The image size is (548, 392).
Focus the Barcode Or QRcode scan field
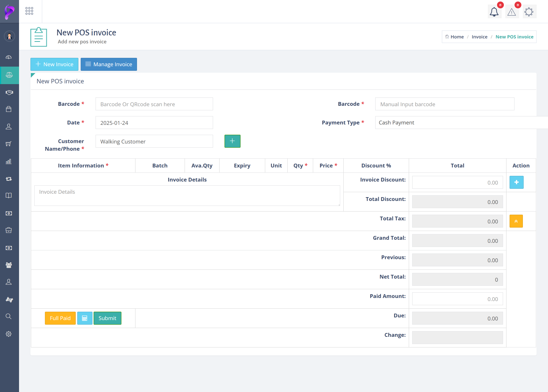tap(154, 104)
